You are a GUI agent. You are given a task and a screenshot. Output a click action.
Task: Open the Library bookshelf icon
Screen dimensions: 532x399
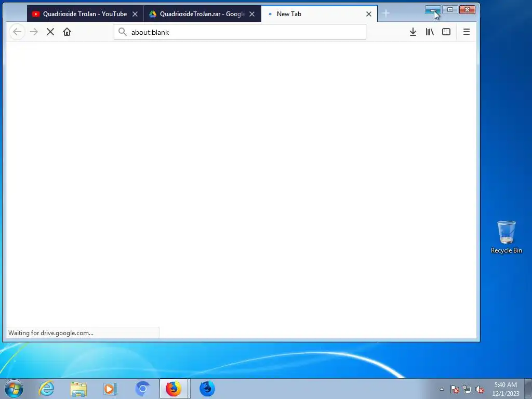click(430, 32)
